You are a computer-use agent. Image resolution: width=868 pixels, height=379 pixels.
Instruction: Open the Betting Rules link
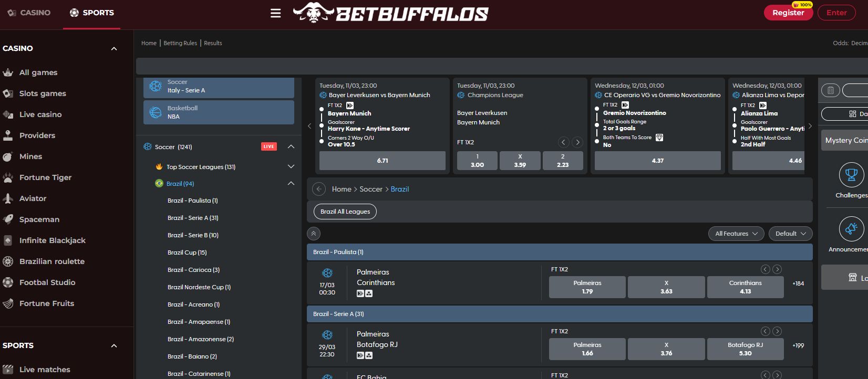point(180,43)
